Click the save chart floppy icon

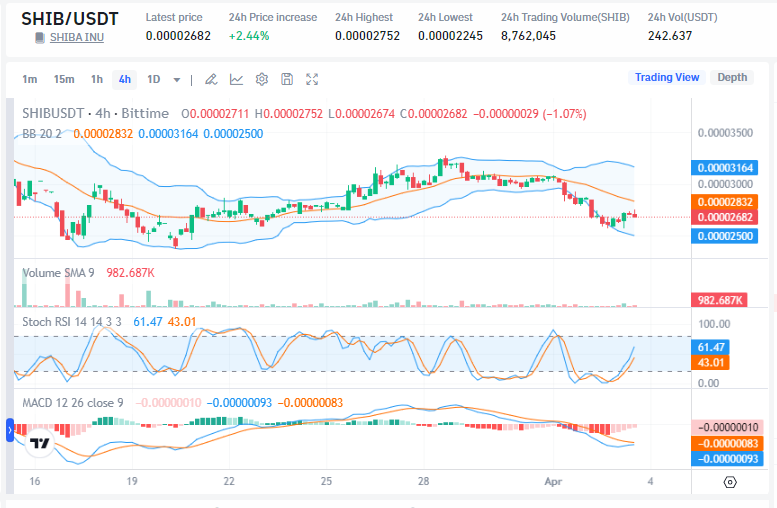[287, 79]
